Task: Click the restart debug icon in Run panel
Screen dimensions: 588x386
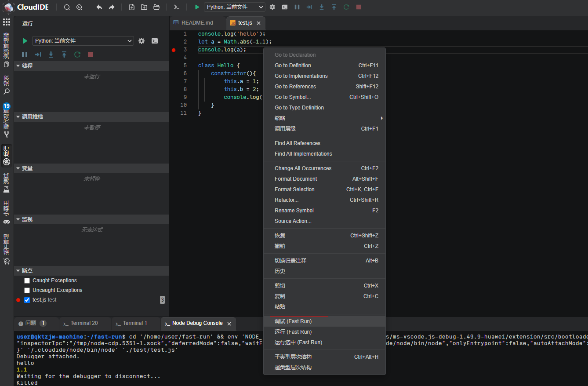Action: point(77,55)
